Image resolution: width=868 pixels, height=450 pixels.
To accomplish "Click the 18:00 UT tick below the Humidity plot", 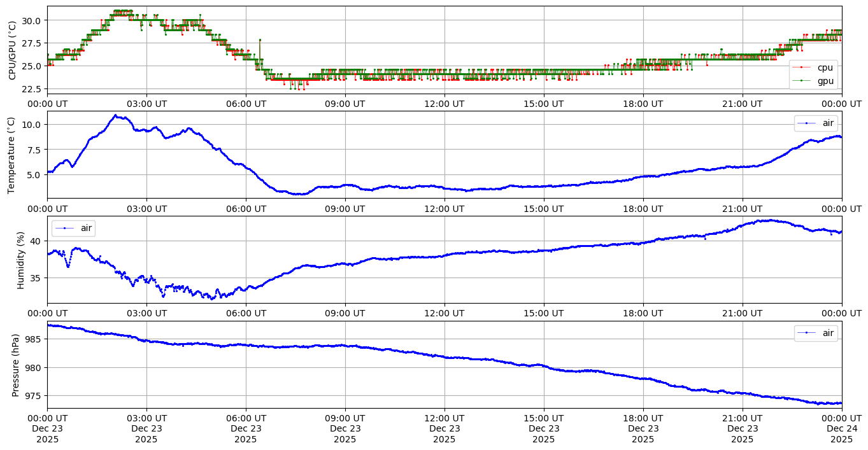I will [x=643, y=313].
